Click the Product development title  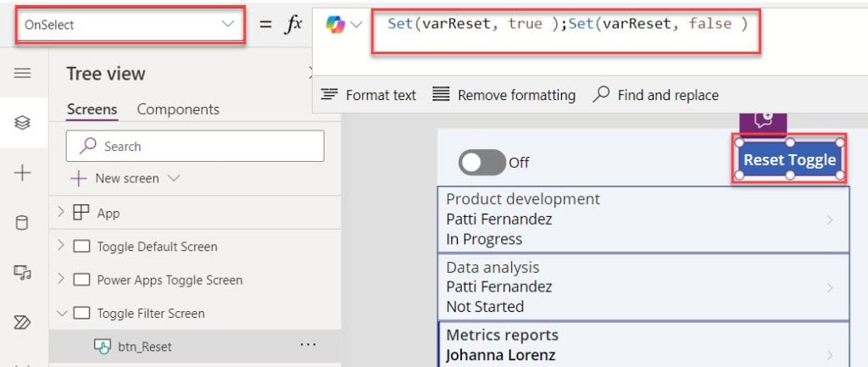(x=523, y=199)
